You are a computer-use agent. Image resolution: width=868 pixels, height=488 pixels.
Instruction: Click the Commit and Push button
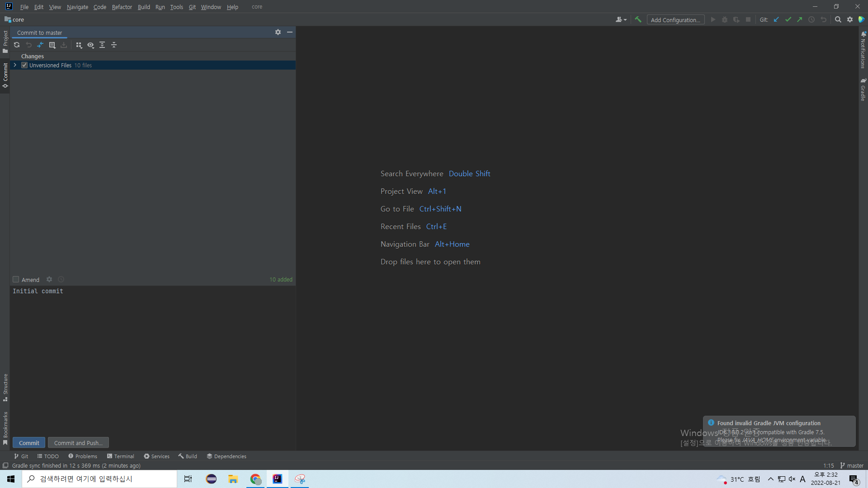(78, 443)
